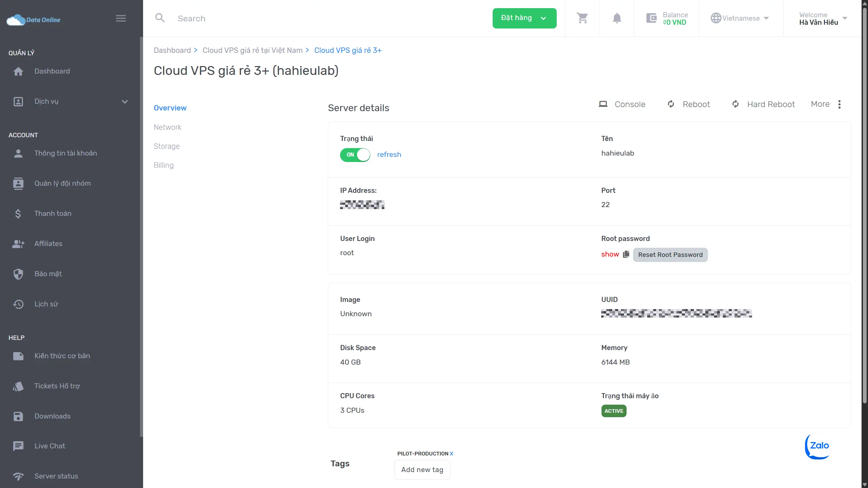Open the shopping cart icon
This screenshot has height=488, width=868.
[582, 18]
